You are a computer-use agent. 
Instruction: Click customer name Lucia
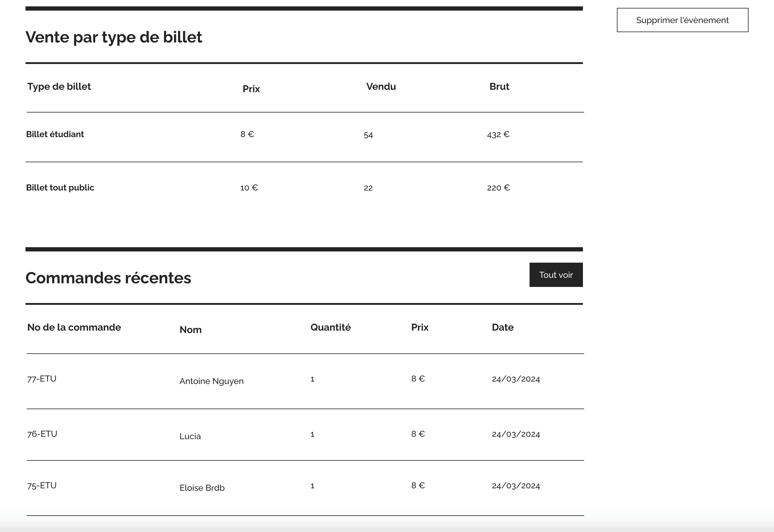pyautogui.click(x=190, y=436)
